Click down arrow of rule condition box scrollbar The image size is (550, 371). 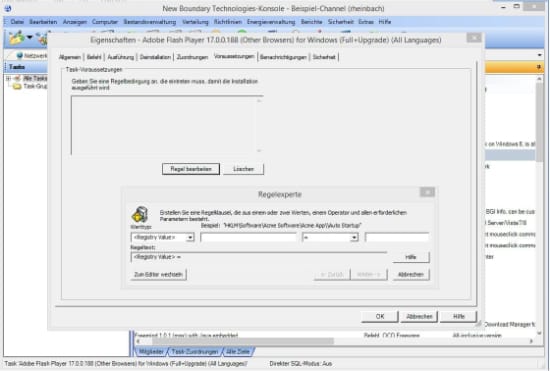(259, 150)
